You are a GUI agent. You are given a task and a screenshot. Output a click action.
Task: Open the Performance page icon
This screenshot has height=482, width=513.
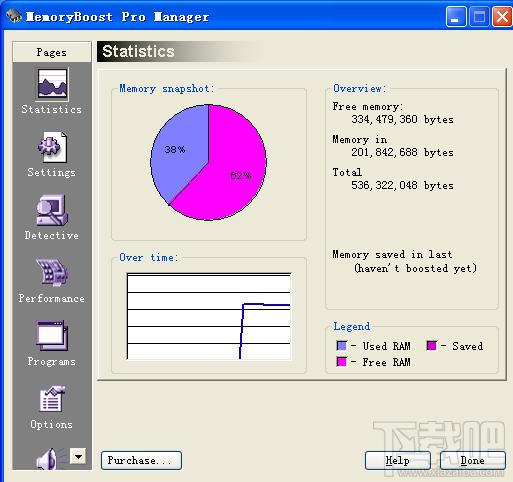52,273
